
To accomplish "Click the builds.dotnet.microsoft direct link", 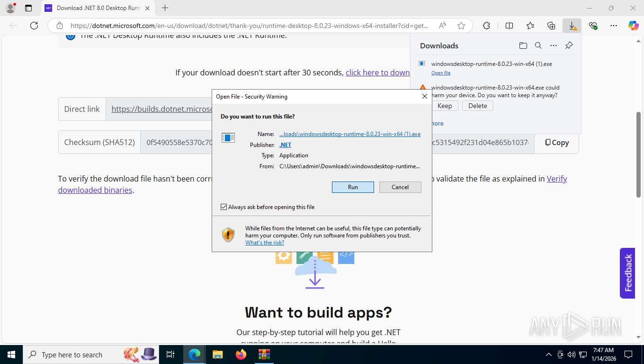I will [x=161, y=109].
